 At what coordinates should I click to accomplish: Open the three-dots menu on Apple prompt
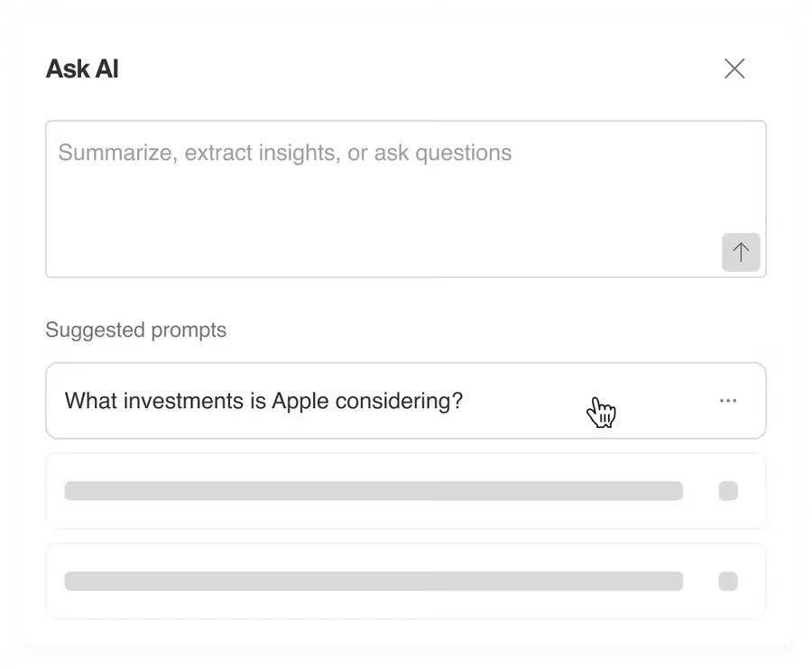727,401
